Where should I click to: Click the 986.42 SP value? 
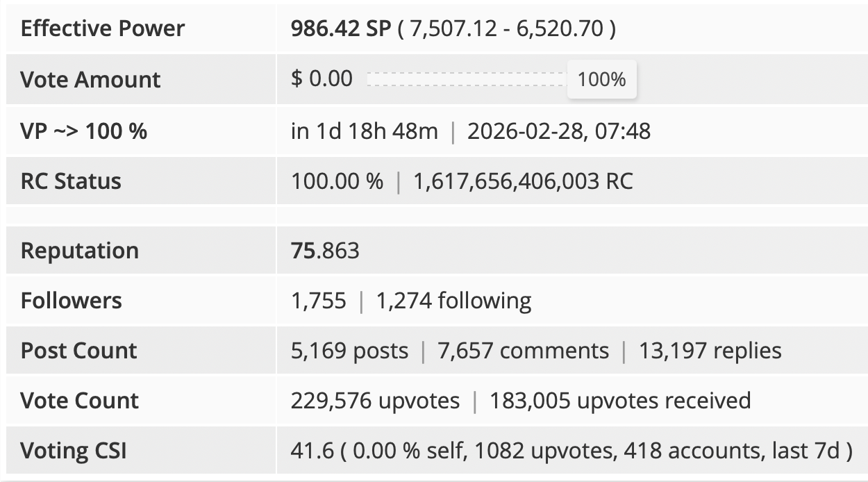coord(341,28)
